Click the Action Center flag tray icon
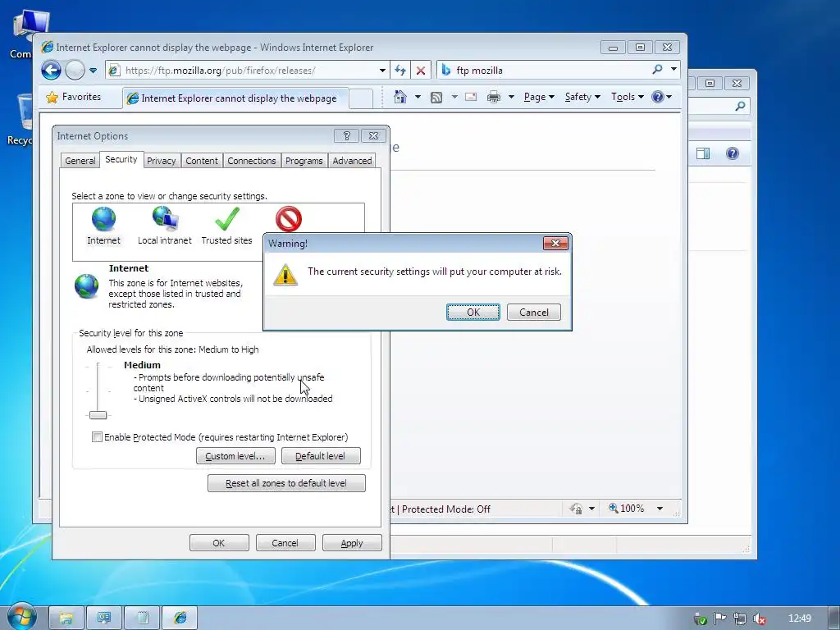This screenshot has width=840, height=630. [720, 619]
